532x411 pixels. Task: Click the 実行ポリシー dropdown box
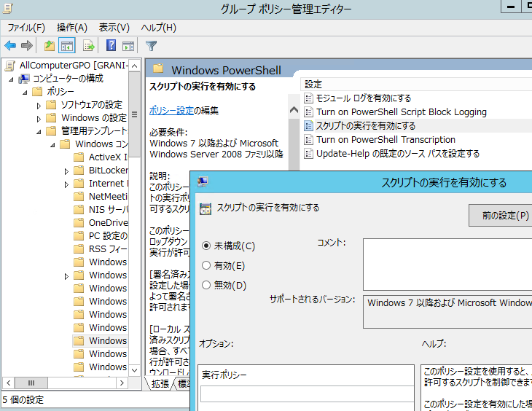307,394
